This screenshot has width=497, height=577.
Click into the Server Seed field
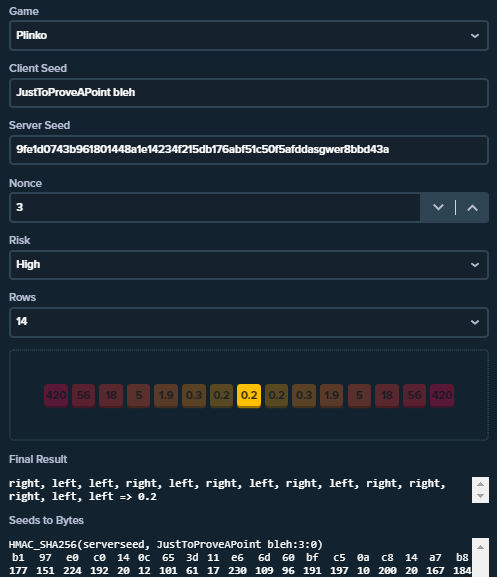click(x=249, y=150)
